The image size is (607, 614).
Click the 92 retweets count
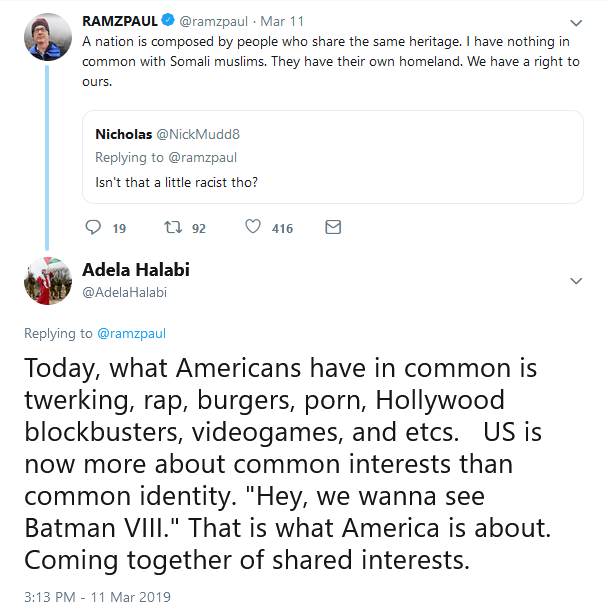click(198, 229)
